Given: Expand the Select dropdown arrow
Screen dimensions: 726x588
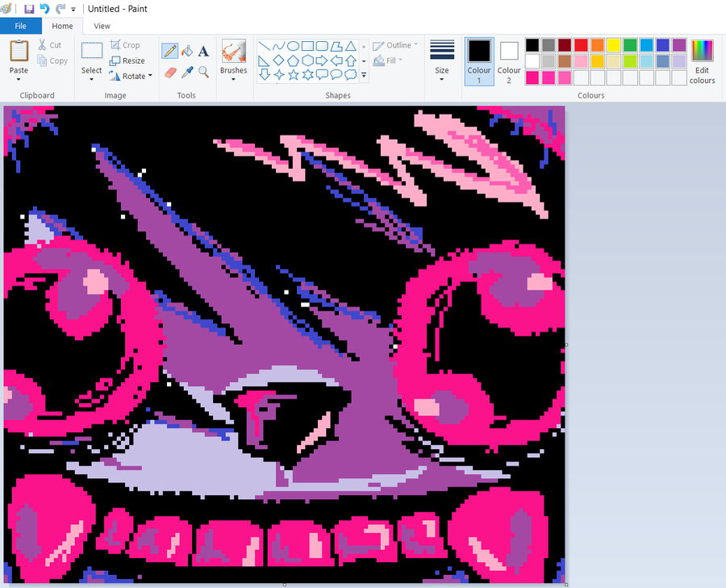Looking at the screenshot, I should 91,79.
